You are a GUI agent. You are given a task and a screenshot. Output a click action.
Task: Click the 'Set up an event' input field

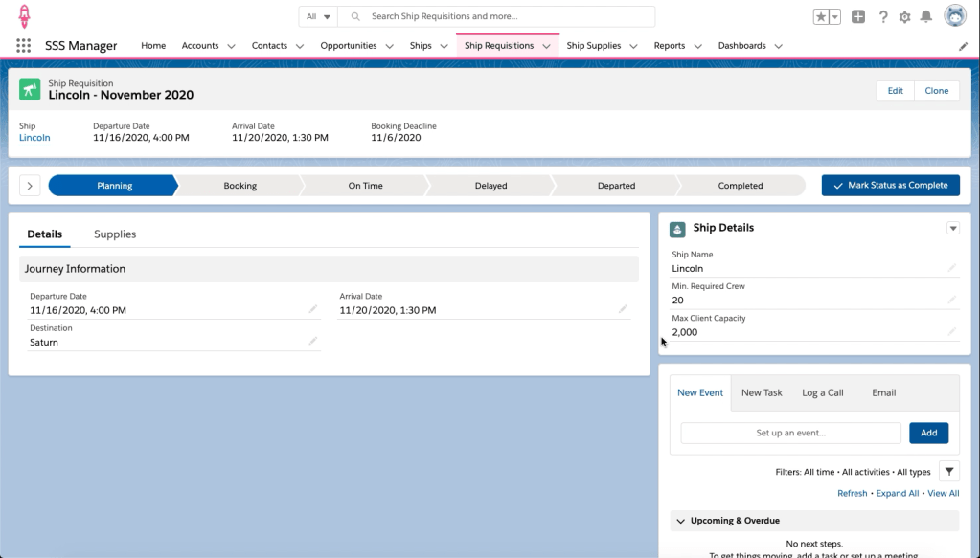(x=790, y=433)
